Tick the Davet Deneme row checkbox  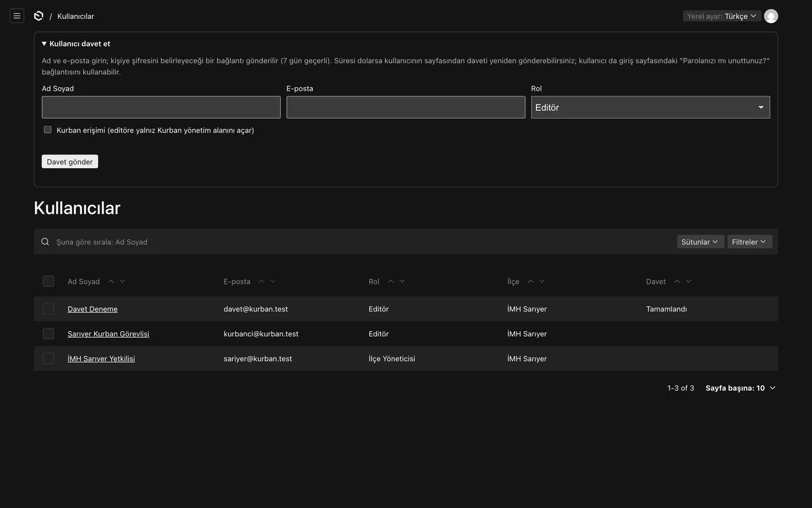(x=48, y=308)
